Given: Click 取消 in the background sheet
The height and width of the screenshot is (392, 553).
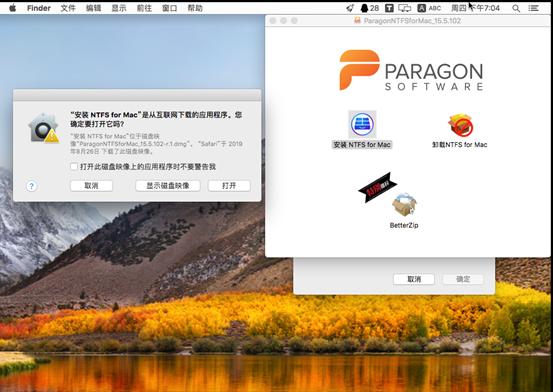Looking at the screenshot, I should pyautogui.click(x=414, y=279).
